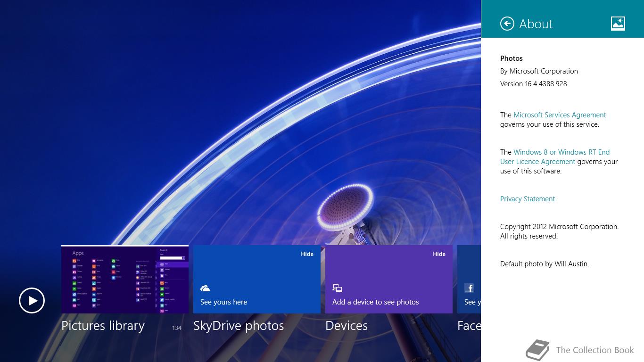Open Windows 8 End User Licence Agreement link

click(x=555, y=157)
